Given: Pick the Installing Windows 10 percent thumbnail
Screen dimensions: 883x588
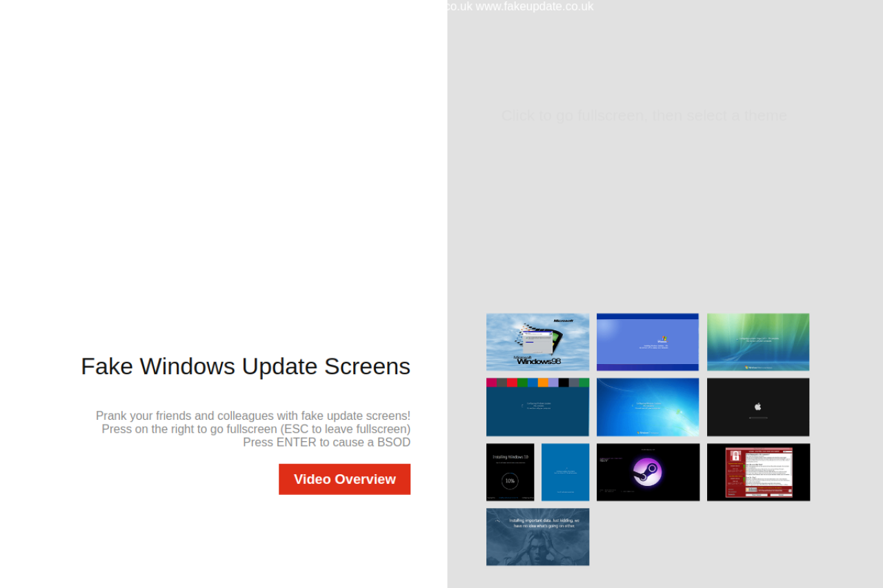Looking at the screenshot, I should [x=510, y=472].
